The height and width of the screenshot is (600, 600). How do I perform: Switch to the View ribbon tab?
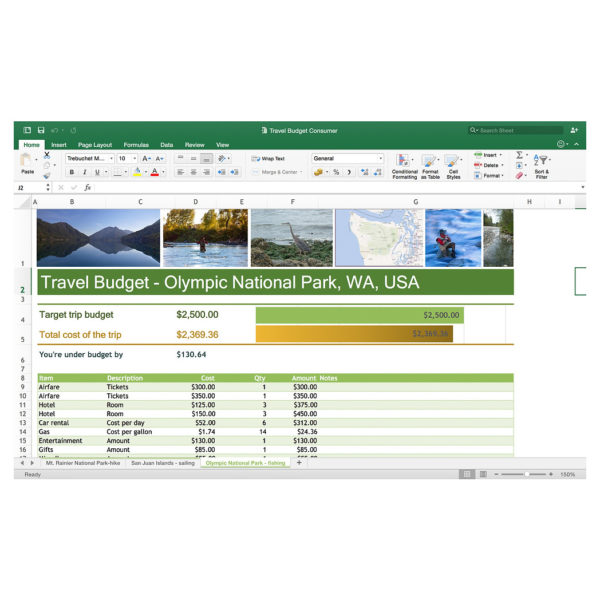click(x=222, y=145)
